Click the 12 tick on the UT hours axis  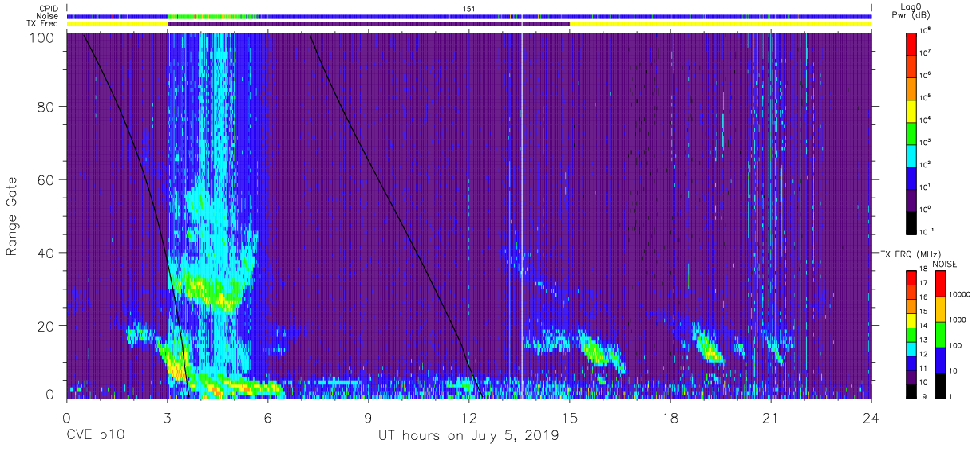click(x=468, y=417)
